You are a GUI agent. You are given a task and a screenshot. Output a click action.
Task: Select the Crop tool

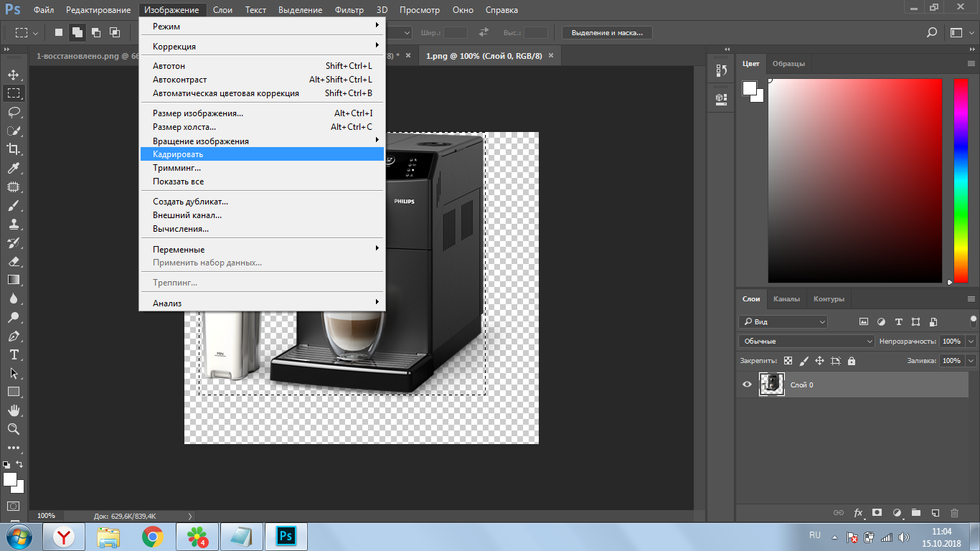click(13, 149)
